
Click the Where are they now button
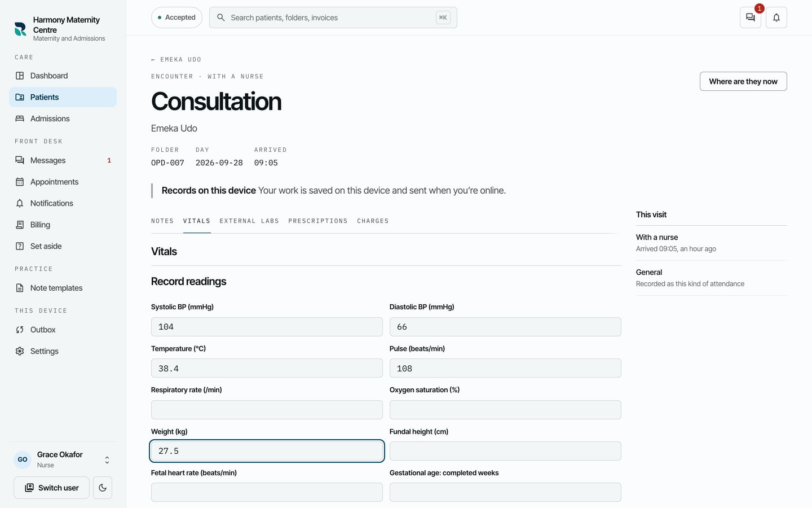[x=743, y=81]
